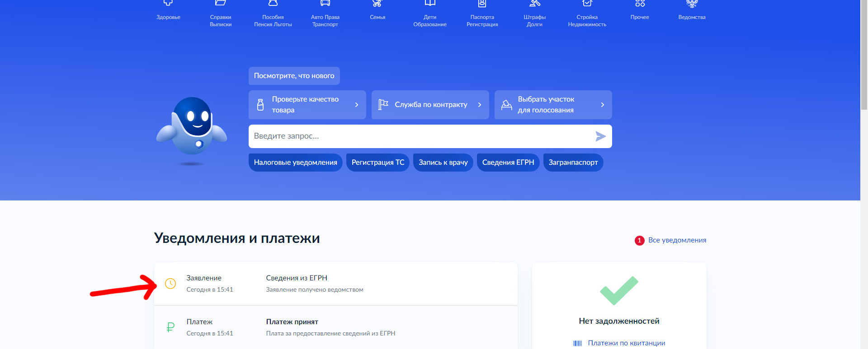Expand arrow on Выбрать участок для голосования
This screenshot has width=868, height=349.
[603, 105]
